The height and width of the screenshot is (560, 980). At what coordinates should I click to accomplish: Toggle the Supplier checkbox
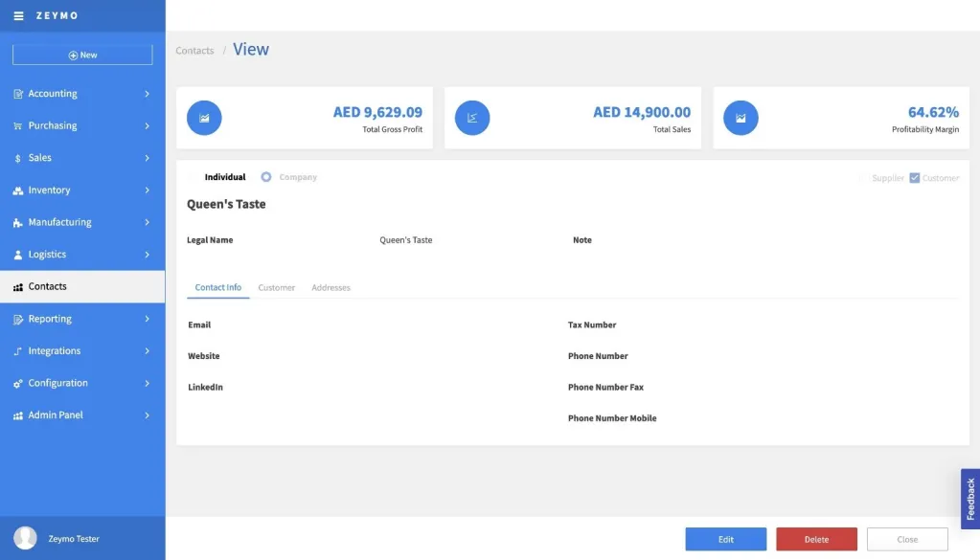tap(863, 178)
